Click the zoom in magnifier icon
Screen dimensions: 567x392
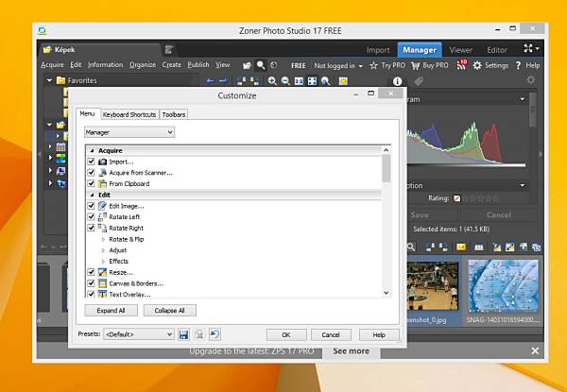[272, 81]
